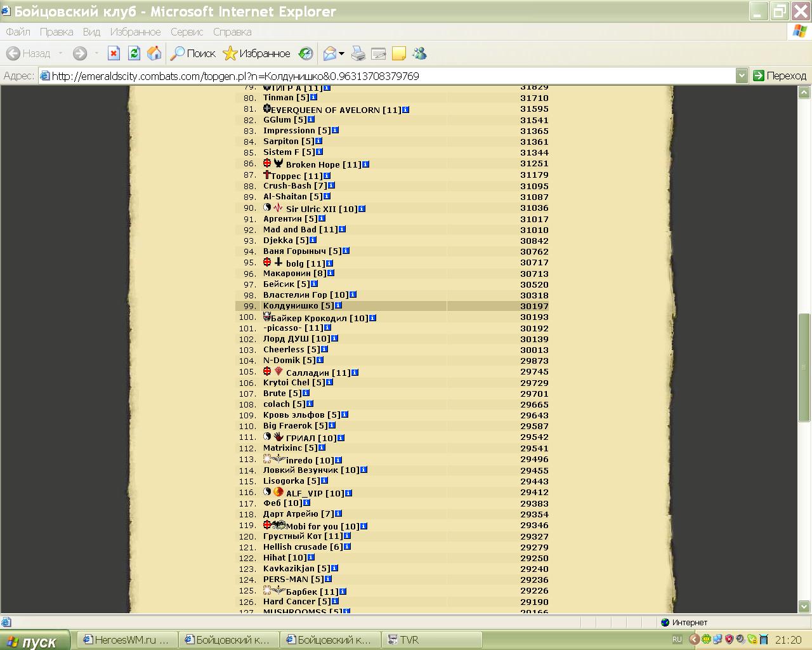
Task: Open the Файл menu
Action: [x=18, y=32]
